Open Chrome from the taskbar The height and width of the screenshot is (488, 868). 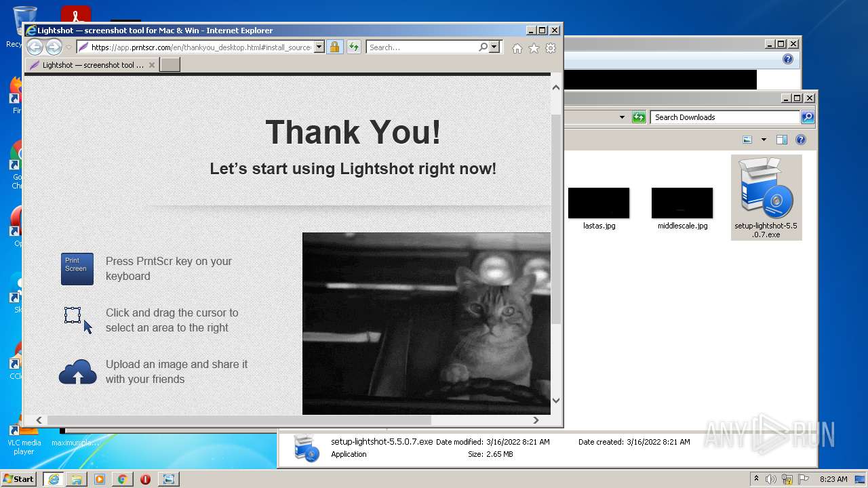pyautogui.click(x=122, y=479)
